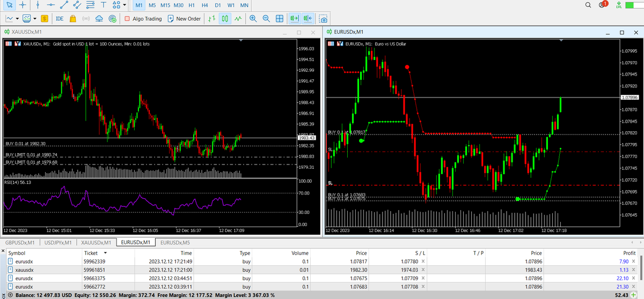This screenshot has width=644, height=299.
Task: Open account notifications icon with badge
Action: [604, 5]
